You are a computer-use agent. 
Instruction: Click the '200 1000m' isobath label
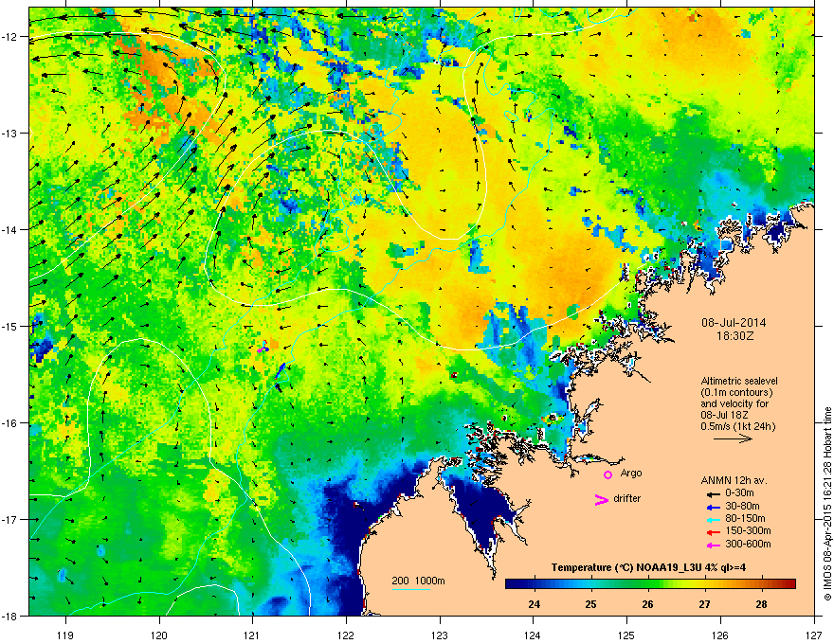418,581
